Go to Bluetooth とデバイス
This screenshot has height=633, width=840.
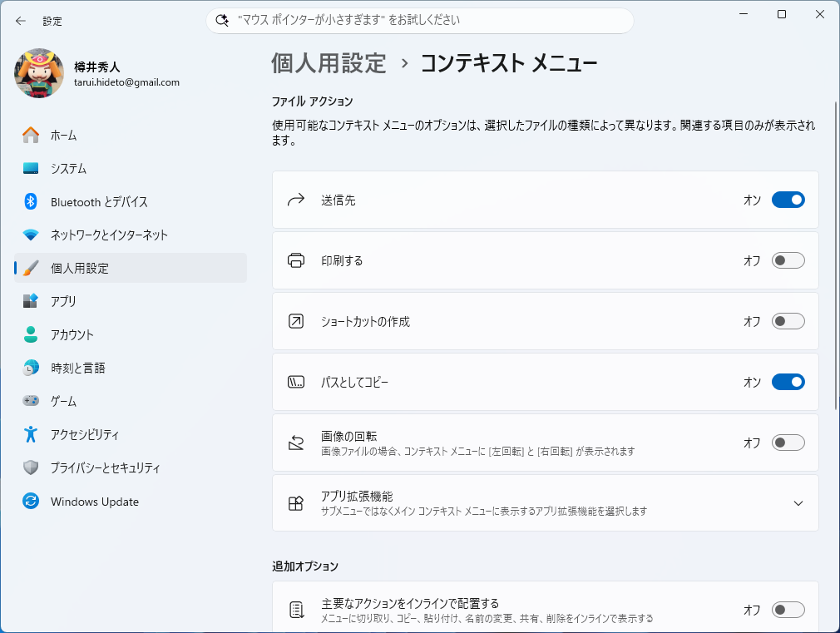click(x=131, y=201)
